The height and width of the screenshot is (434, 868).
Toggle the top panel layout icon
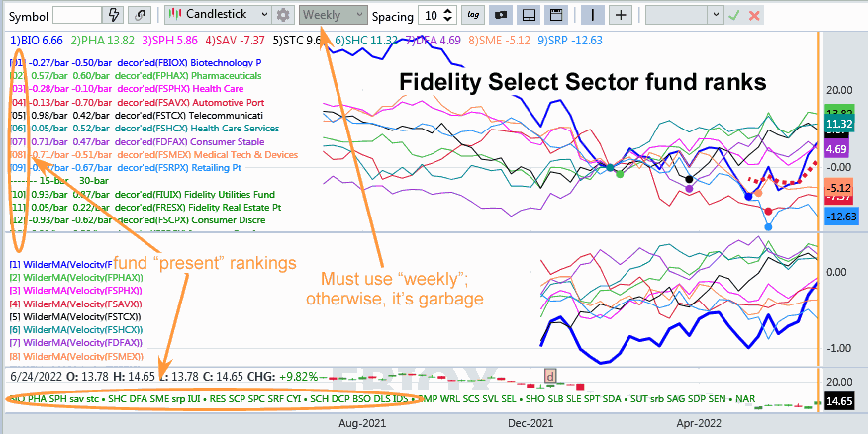[556, 15]
